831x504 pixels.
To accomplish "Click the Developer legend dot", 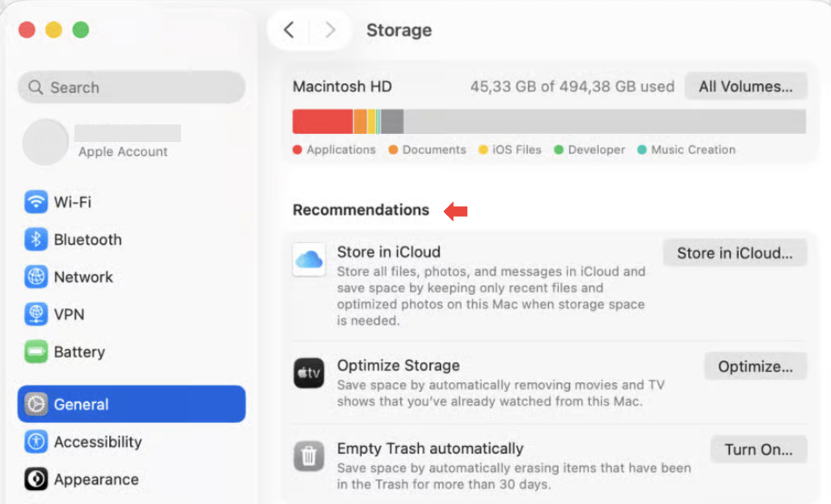I will point(559,149).
